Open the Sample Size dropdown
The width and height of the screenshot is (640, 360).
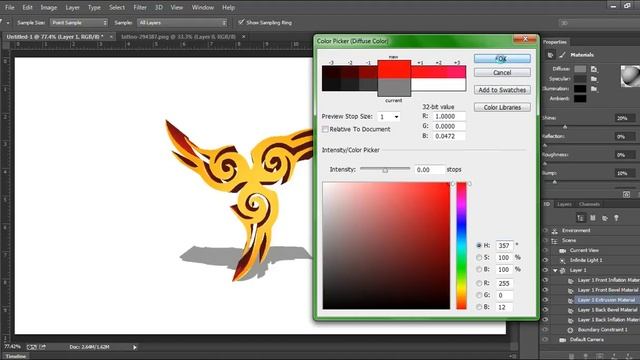[x=79, y=22]
